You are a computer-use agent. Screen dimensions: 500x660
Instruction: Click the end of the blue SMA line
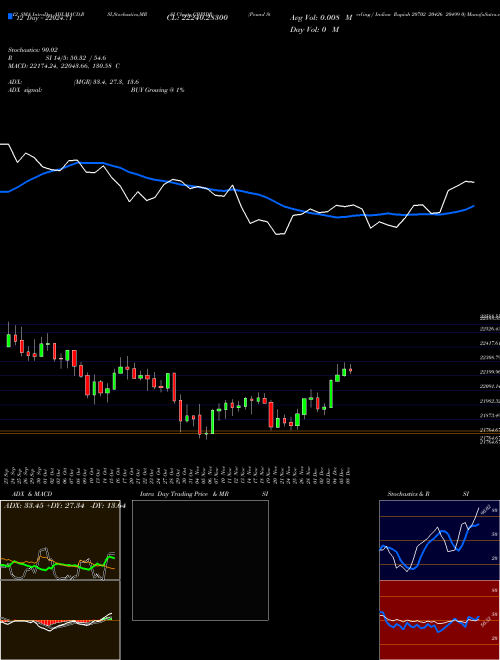474,206
